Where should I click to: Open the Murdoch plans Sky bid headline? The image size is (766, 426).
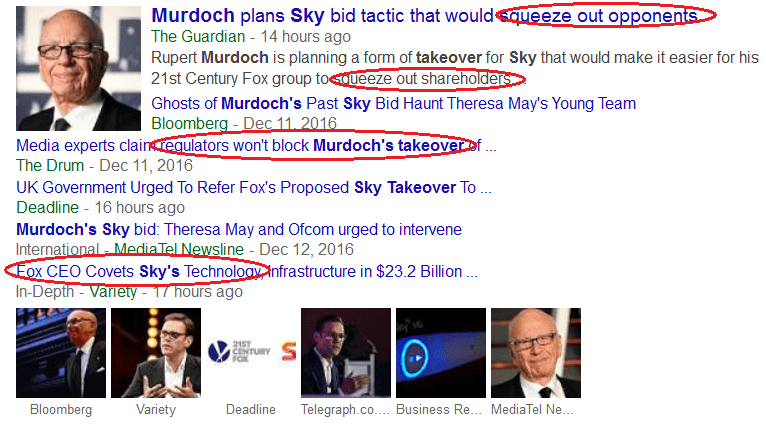425,16
